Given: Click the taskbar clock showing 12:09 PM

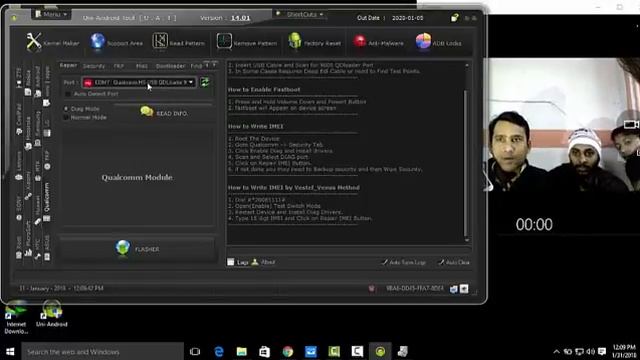Looking at the screenshot, I should pos(624,351).
